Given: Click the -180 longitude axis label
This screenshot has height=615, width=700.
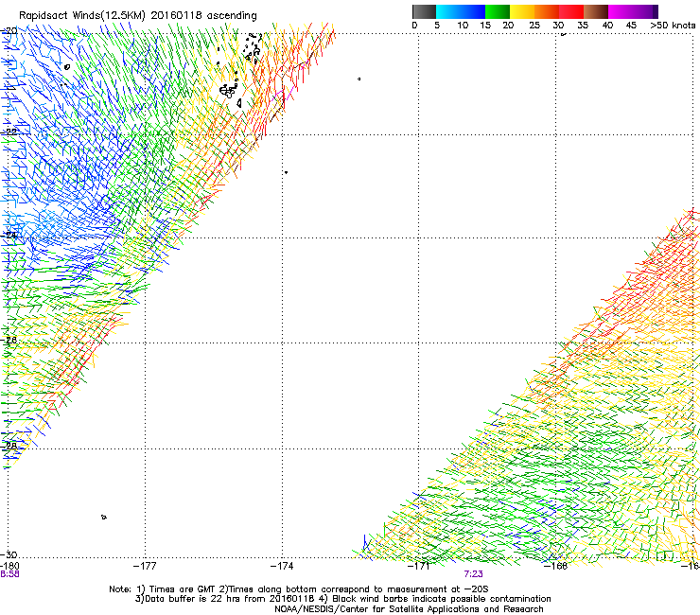Looking at the screenshot, I should click(9, 566).
